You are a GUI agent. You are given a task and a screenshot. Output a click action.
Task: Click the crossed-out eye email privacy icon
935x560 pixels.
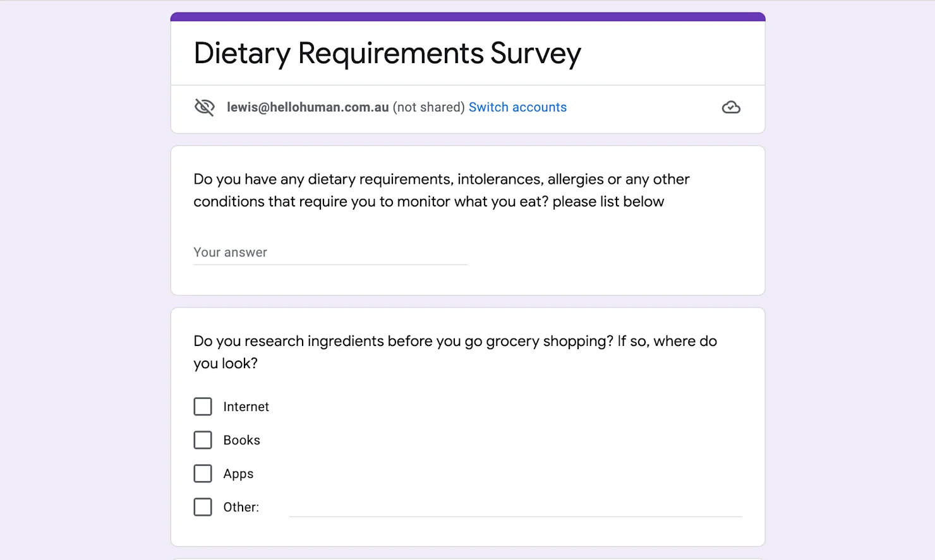coord(205,107)
